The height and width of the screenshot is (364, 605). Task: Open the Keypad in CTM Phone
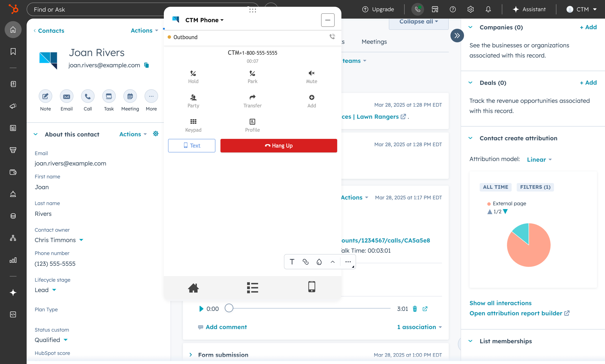tap(193, 126)
